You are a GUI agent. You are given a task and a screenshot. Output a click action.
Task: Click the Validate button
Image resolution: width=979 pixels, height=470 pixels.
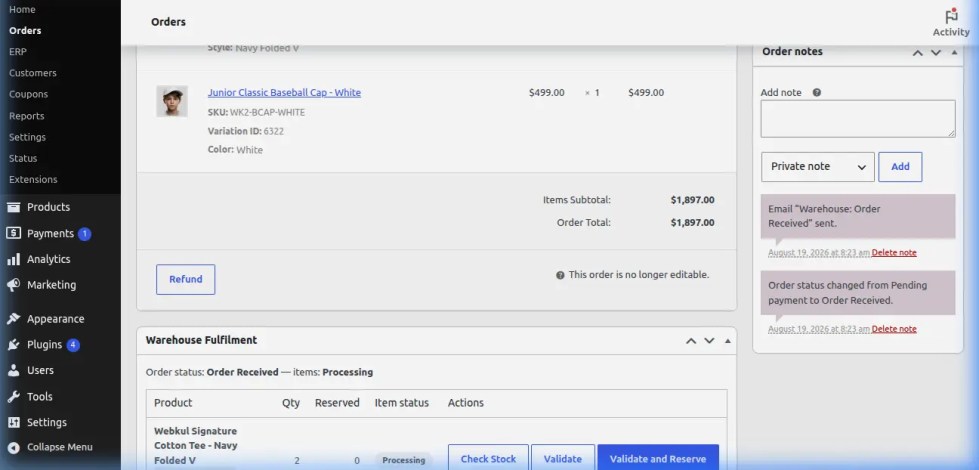[563, 459]
